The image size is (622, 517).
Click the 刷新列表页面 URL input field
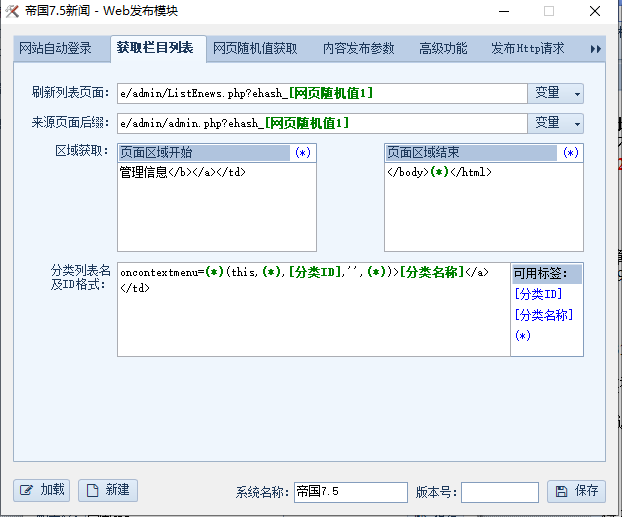[322, 93]
